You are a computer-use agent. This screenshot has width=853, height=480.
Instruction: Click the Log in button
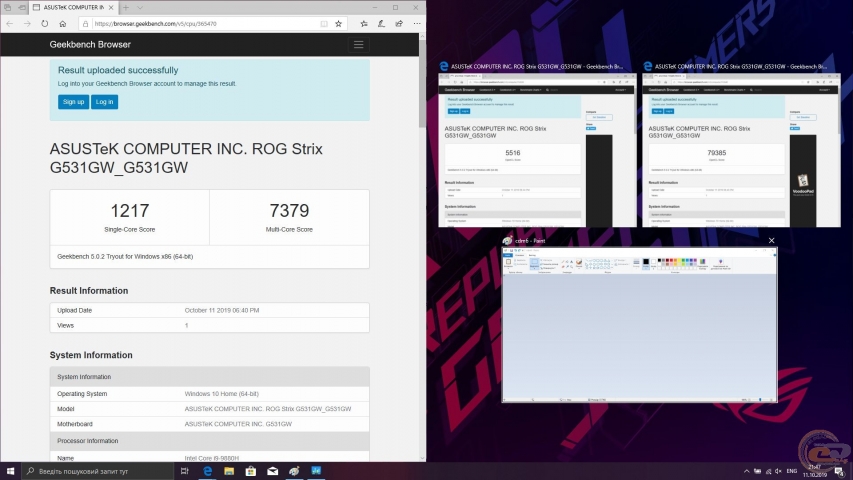coord(104,102)
